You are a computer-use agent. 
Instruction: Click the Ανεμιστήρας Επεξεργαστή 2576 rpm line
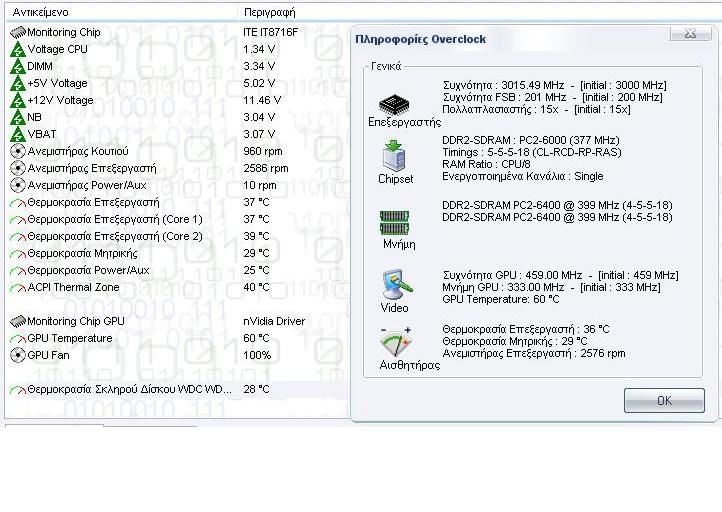(x=534, y=353)
